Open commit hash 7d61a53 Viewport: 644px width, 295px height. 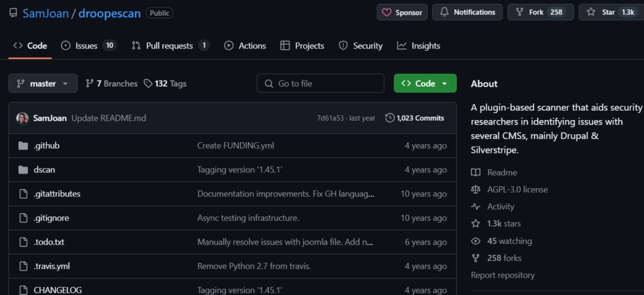point(331,118)
